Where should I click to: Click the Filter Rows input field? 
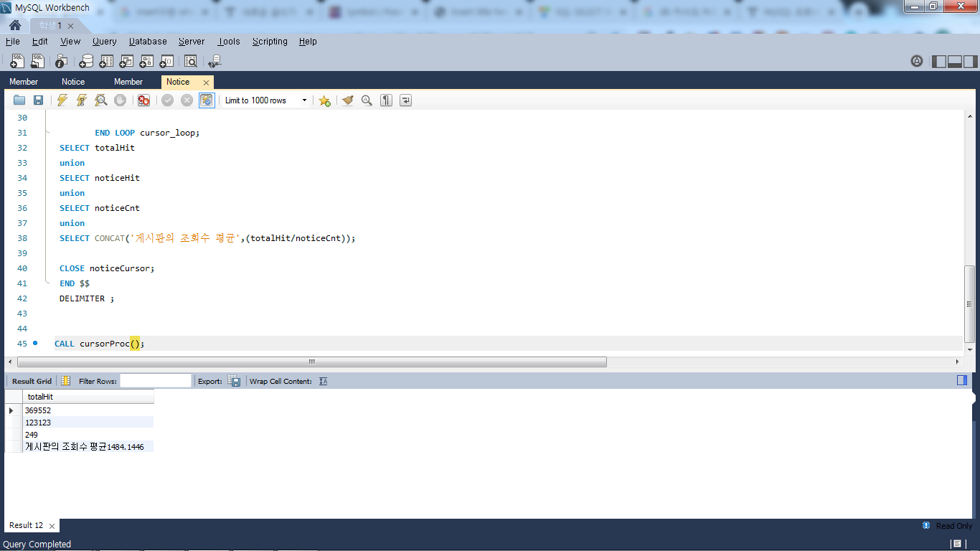[156, 381]
